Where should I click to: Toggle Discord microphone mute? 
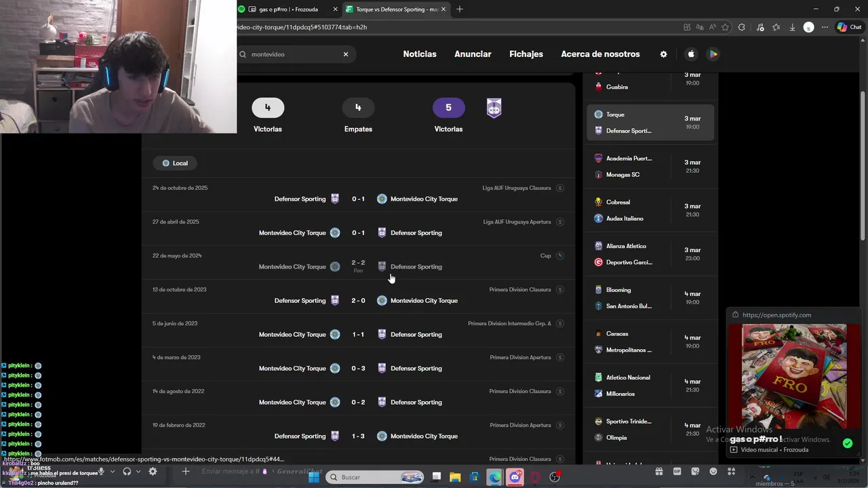pos(101,471)
